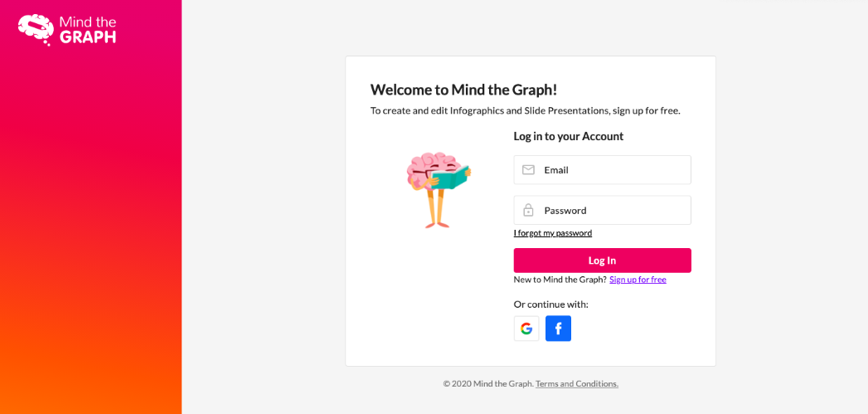The height and width of the screenshot is (414, 868).
Task: Click the brain mascot reading a book
Action: click(438, 189)
